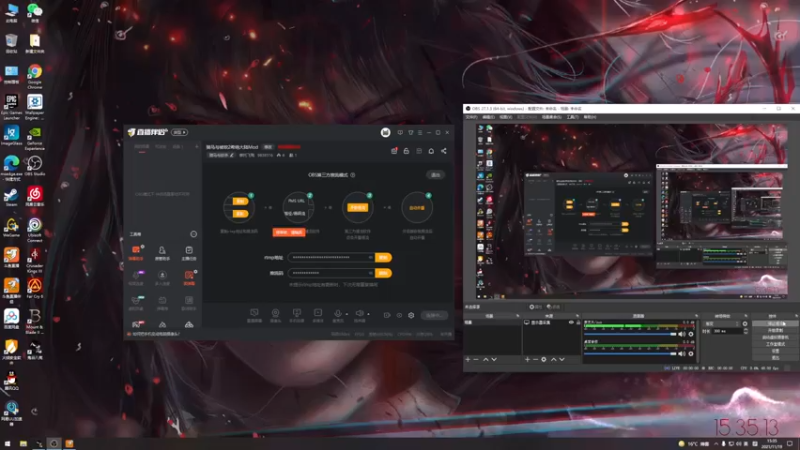Reveal the masked rtmp address with eye icon
This screenshot has width=800, height=450.
[370, 258]
